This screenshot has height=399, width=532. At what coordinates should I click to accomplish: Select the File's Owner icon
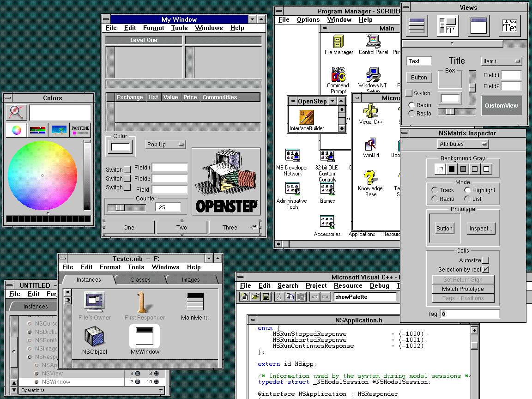click(95, 302)
